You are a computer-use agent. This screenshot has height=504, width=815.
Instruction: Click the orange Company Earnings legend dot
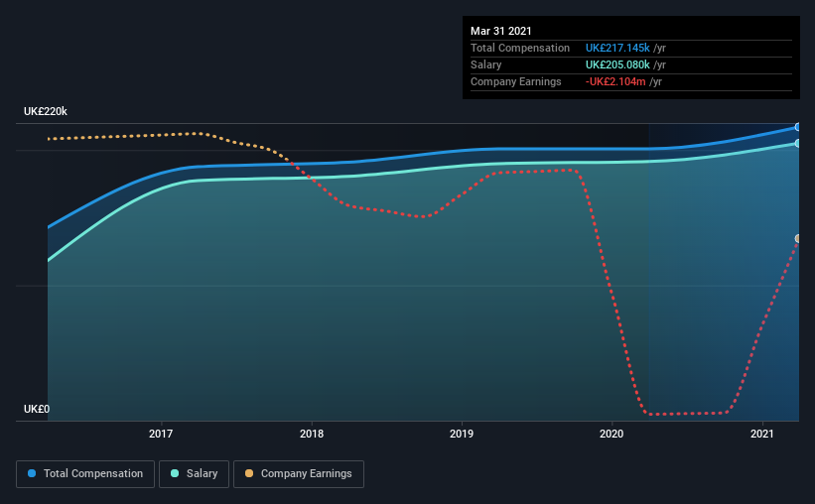(249, 473)
